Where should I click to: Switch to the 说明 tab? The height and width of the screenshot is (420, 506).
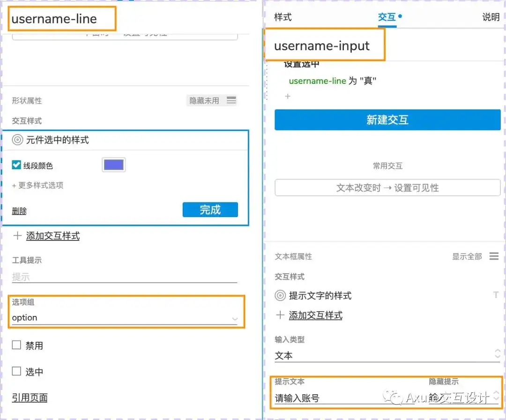point(491,17)
